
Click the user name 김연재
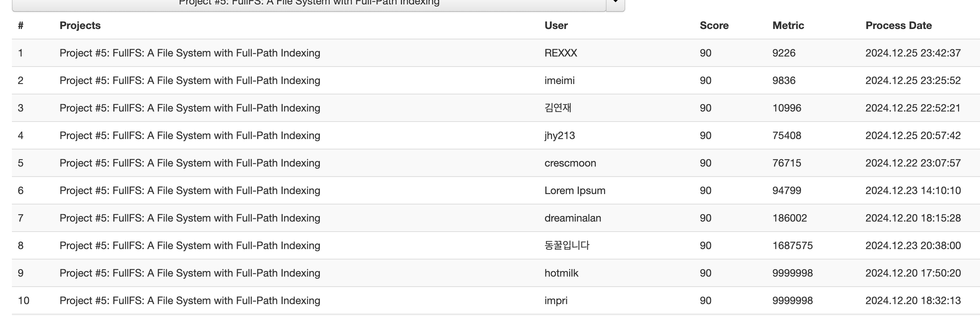[558, 108]
